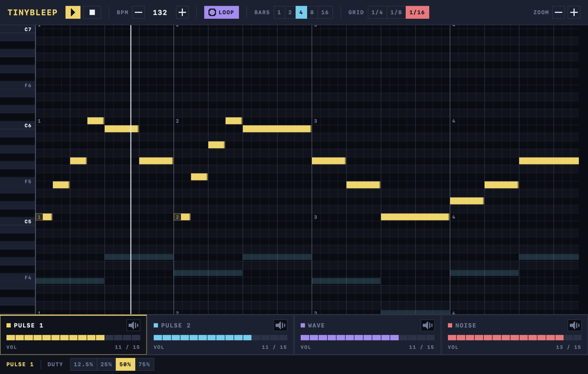Click the BPM value 132
The height and width of the screenshot is (374, 588).
160,12
